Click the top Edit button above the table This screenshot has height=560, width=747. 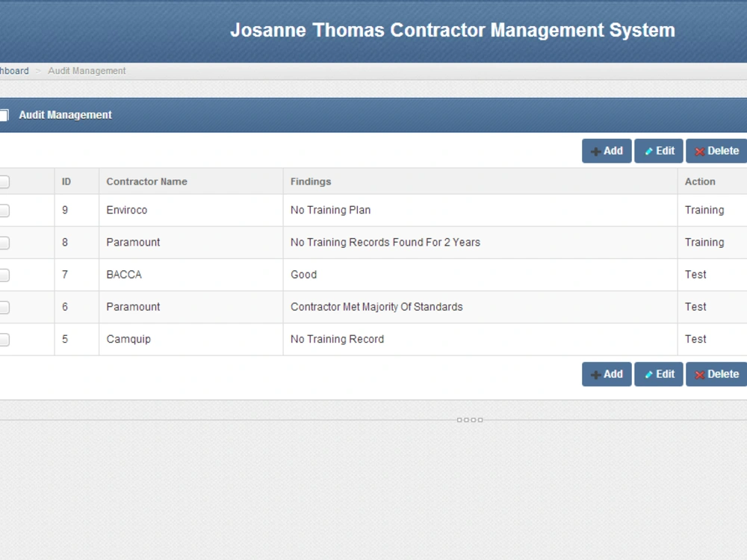(658, 151)
